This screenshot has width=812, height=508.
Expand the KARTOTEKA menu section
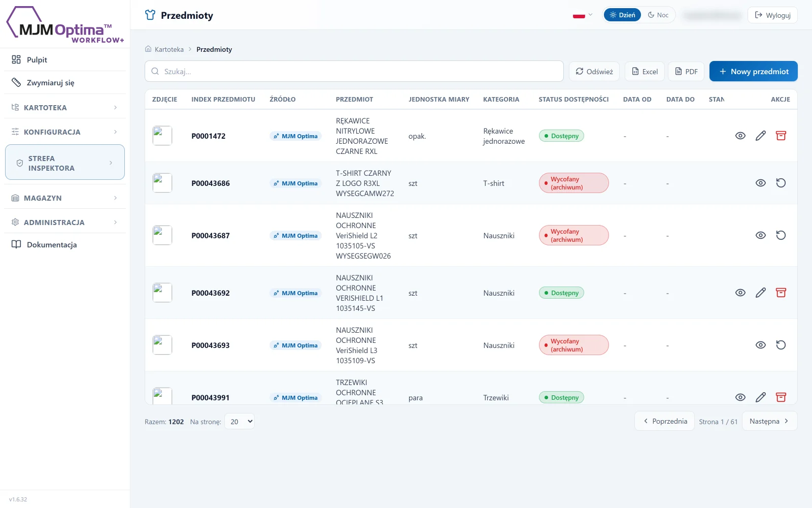[65, 108]
